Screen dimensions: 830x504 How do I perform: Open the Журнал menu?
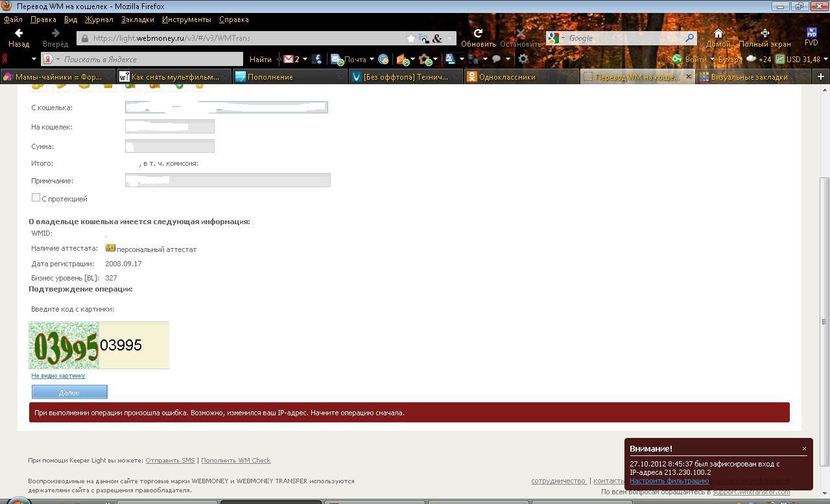[99, 19]
